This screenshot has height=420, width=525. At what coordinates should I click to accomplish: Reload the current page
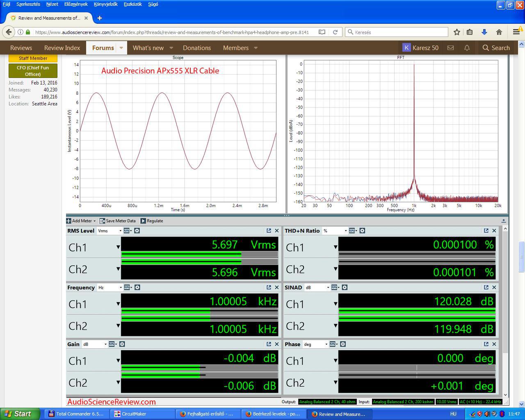(x=335, y=32)
